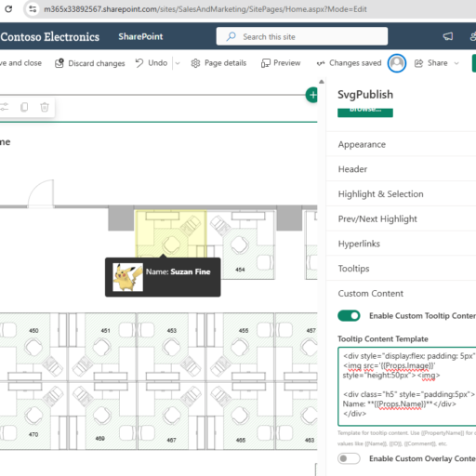The height and width of the screenshot is (476, 476).
Task: Select cubicle 454 on floor plan
Action: pyautogui.click(x=241, y=245)
